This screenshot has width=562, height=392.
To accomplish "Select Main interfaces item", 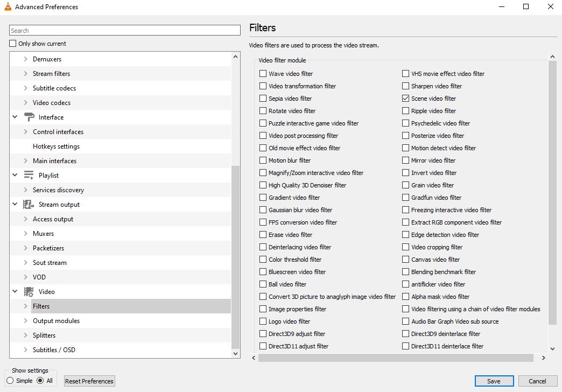I will tap(54, 160).
